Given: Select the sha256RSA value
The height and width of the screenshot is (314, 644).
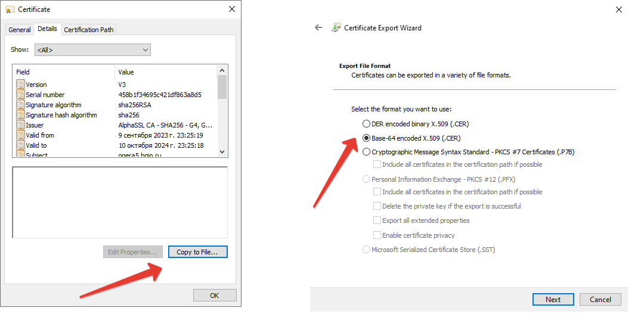Looking at the screenshot, I should pos(135,105).
